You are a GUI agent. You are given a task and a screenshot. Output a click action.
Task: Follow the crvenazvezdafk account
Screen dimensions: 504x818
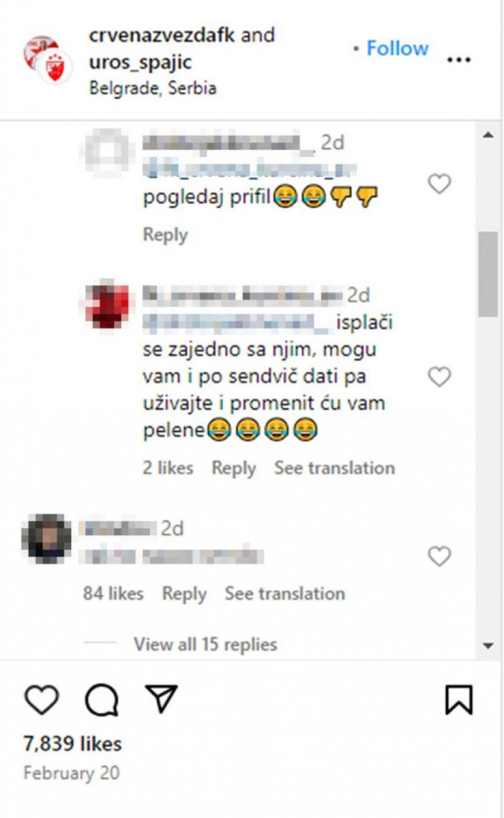[x=397, y=48]
